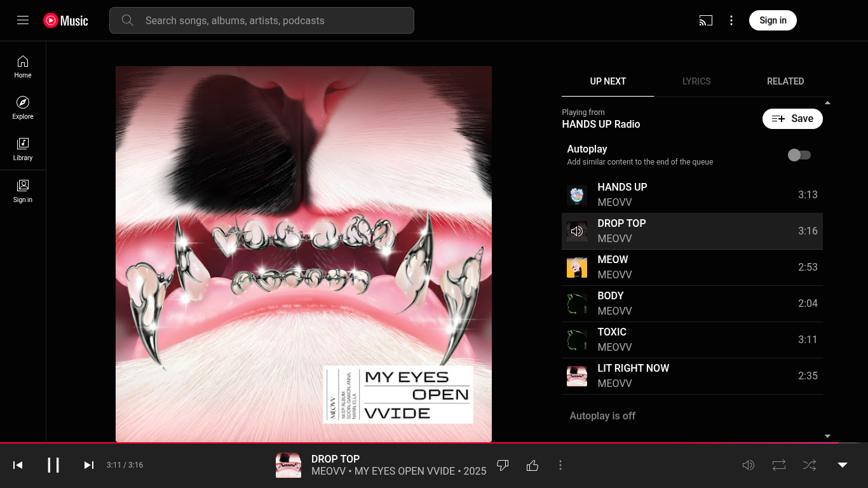868x488 pixels.
Task: Click the MEOW yellow thumbnail
Action: tap(577, 268)
